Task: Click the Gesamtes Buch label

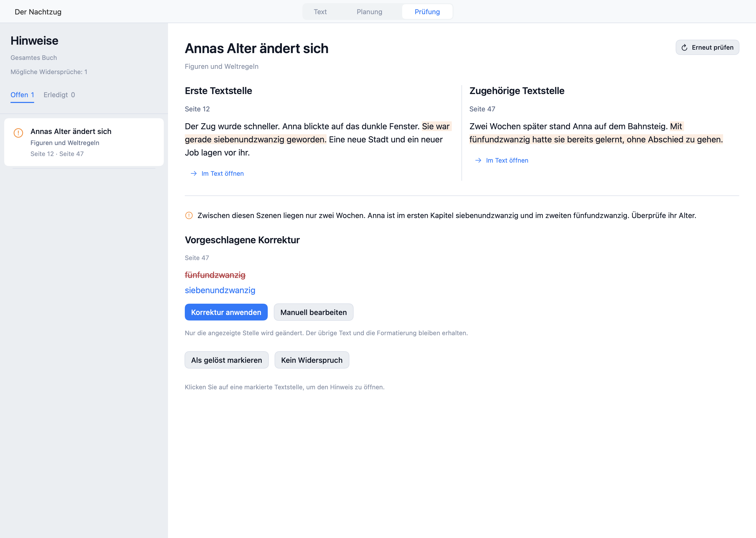Action: (34, 58)
